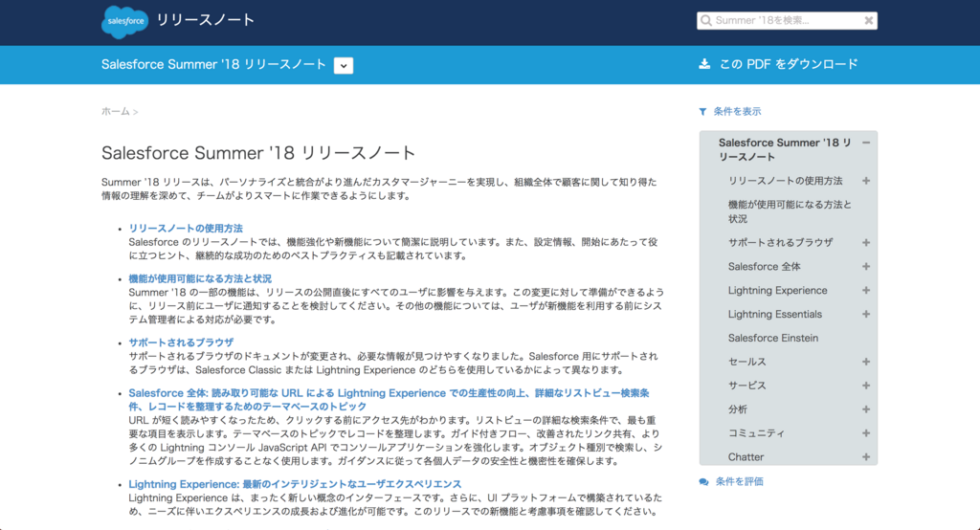Expand セールス sidebar node
The image size is (980, 530).
click(x=866, y=362)
